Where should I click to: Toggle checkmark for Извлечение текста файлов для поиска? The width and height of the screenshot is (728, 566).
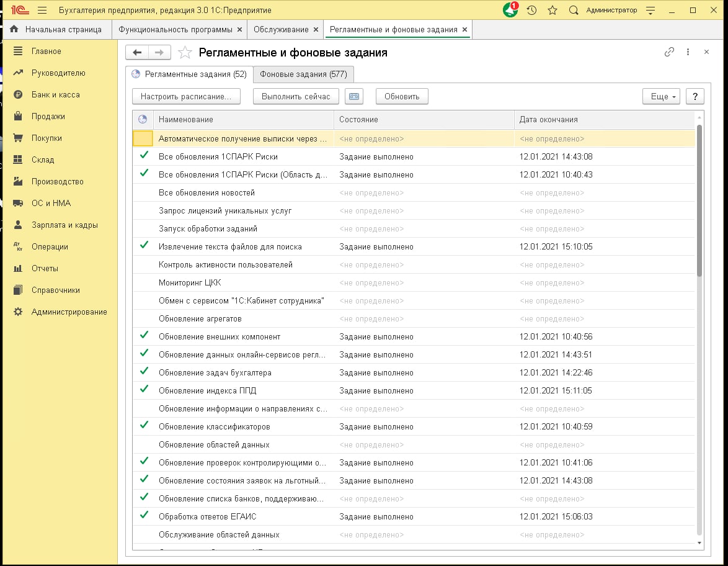pyautogui.click(x=144, y=245)
